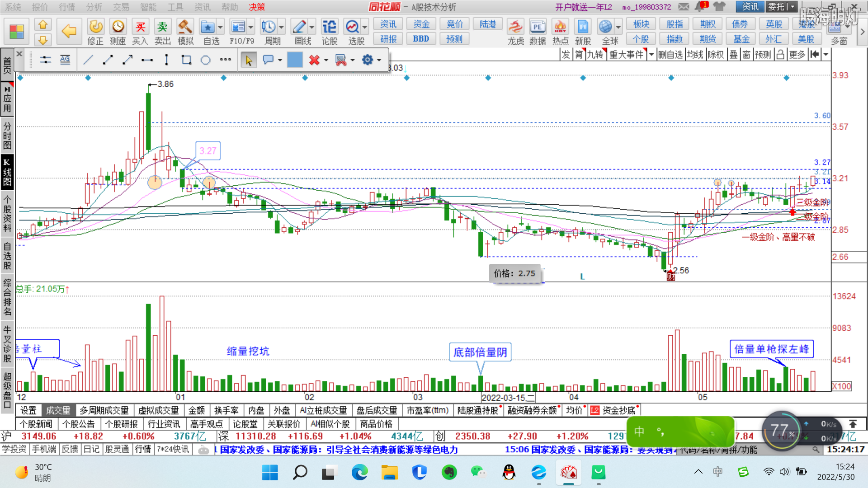Image resolution: width=868 pixels, height=488 pixels.
Task: Expand the 选股 dropdown arrow
Action: (x=365, y=27)
